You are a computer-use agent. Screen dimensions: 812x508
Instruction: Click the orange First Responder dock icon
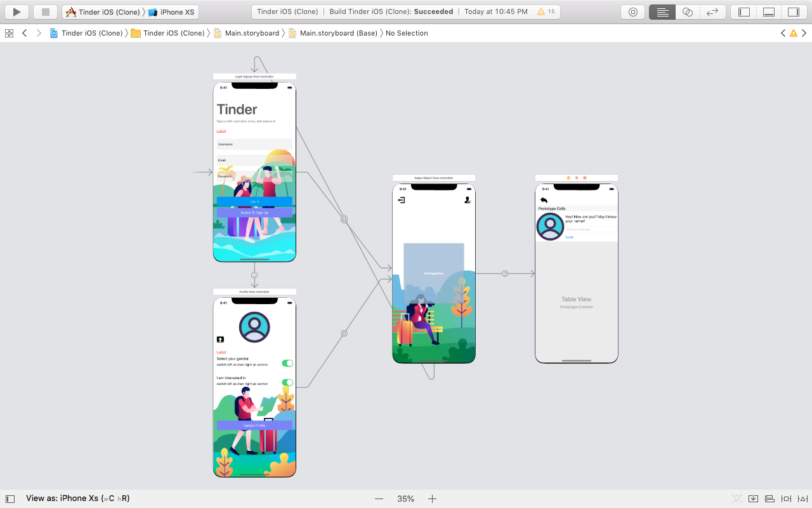(577, 178)
